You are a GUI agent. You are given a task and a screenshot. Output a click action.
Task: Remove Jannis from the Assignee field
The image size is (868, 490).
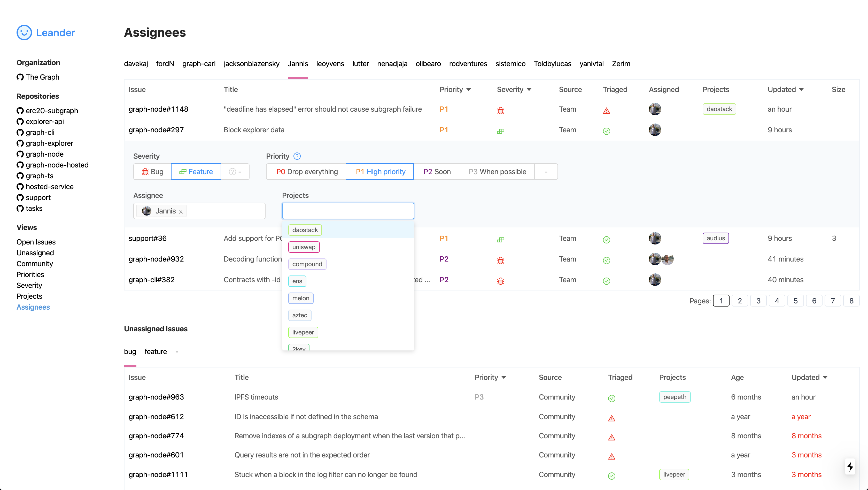[x=181, y=212]
